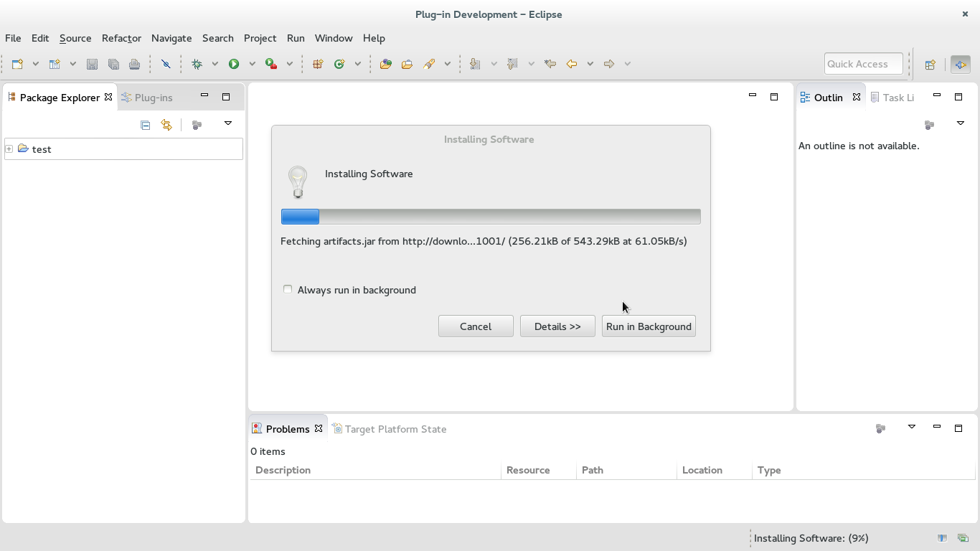This screenshot has width=980, height=551.
Task: Open the New Java Class dropdown arrow
Action: [357, 64]
